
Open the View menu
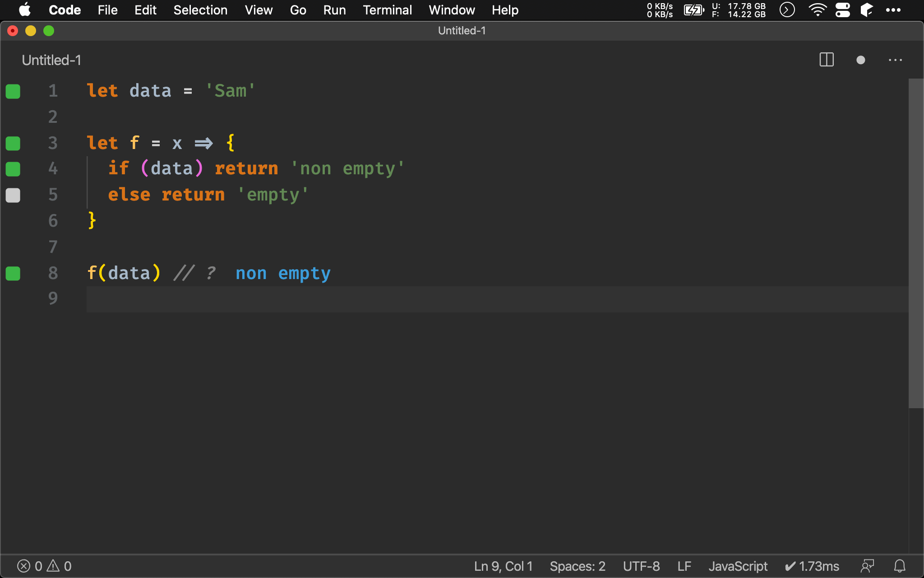pos(259,10)
